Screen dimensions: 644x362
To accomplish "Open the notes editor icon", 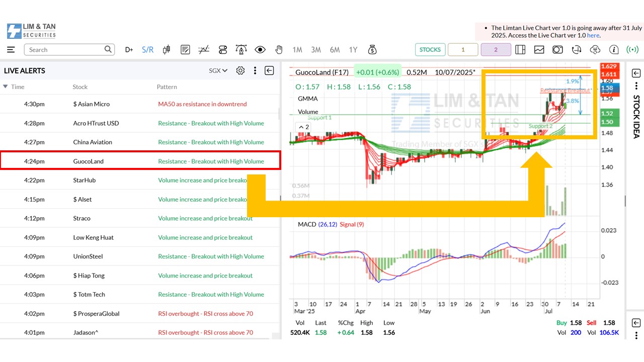I will (185, 50).
